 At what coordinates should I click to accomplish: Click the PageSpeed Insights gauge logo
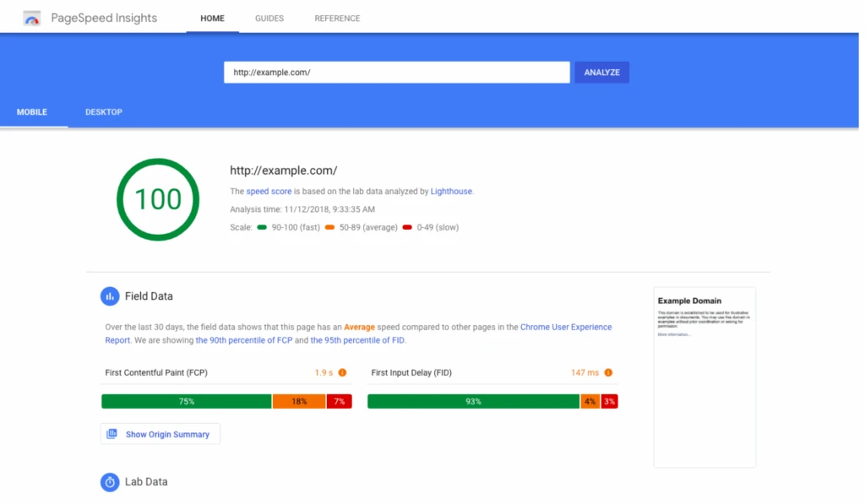click(x=31, y=17)
